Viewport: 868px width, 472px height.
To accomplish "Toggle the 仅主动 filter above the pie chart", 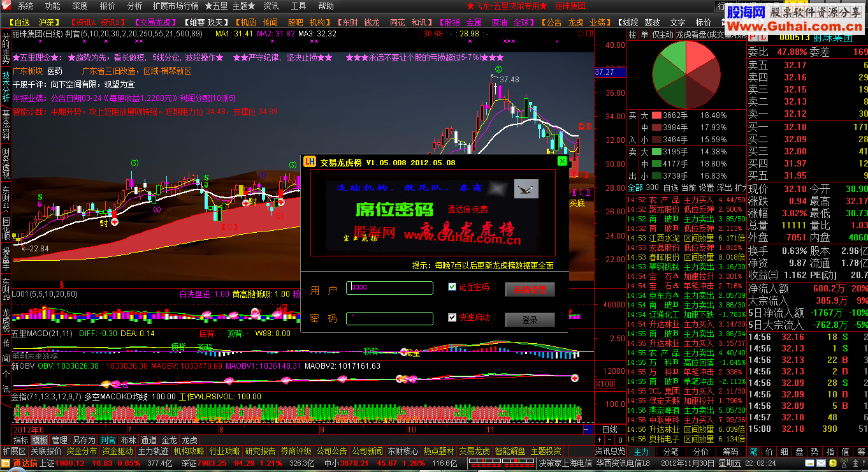I will pos(662,34).
